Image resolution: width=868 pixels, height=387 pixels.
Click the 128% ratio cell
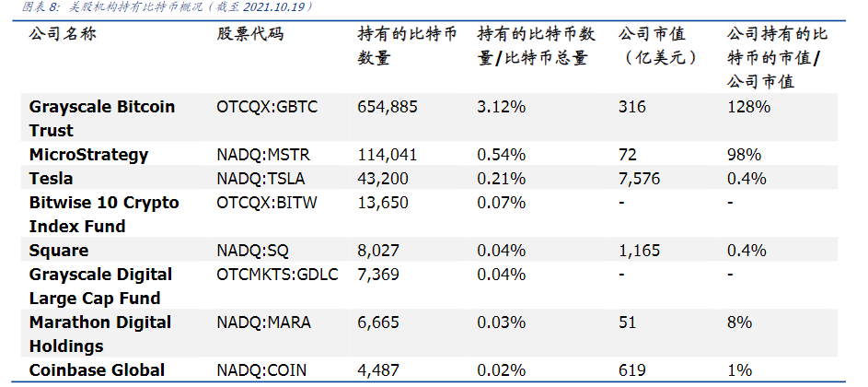[x=748, y=107]
